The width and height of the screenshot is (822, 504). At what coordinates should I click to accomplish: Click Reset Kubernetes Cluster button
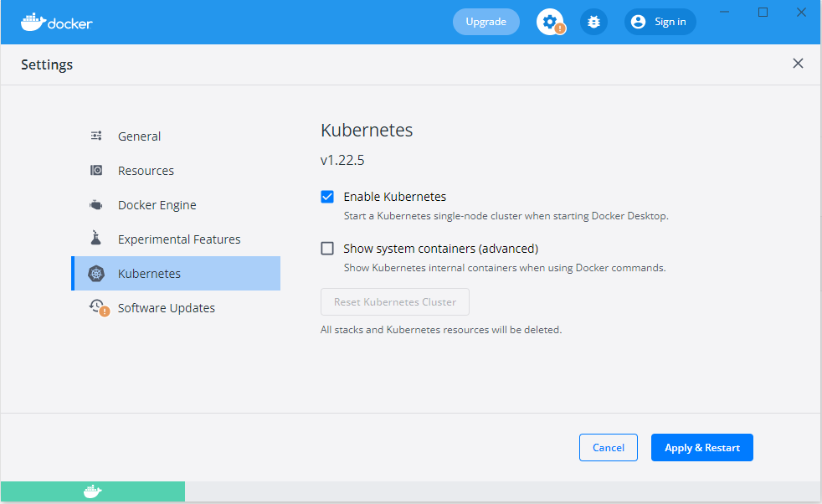395,301
